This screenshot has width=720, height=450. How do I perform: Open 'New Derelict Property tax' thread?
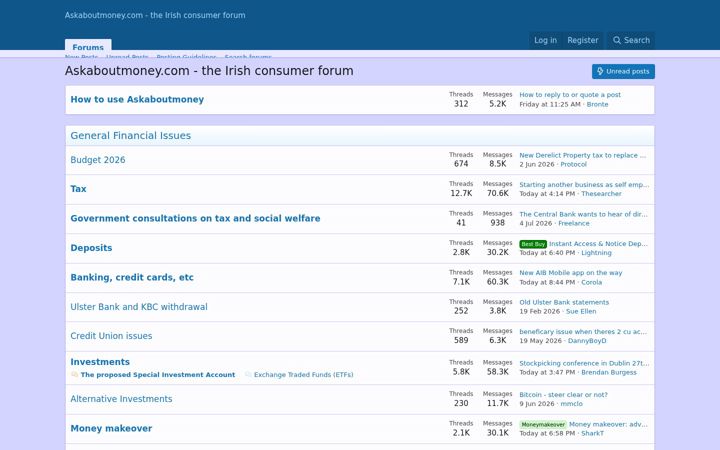pos(582,155)
